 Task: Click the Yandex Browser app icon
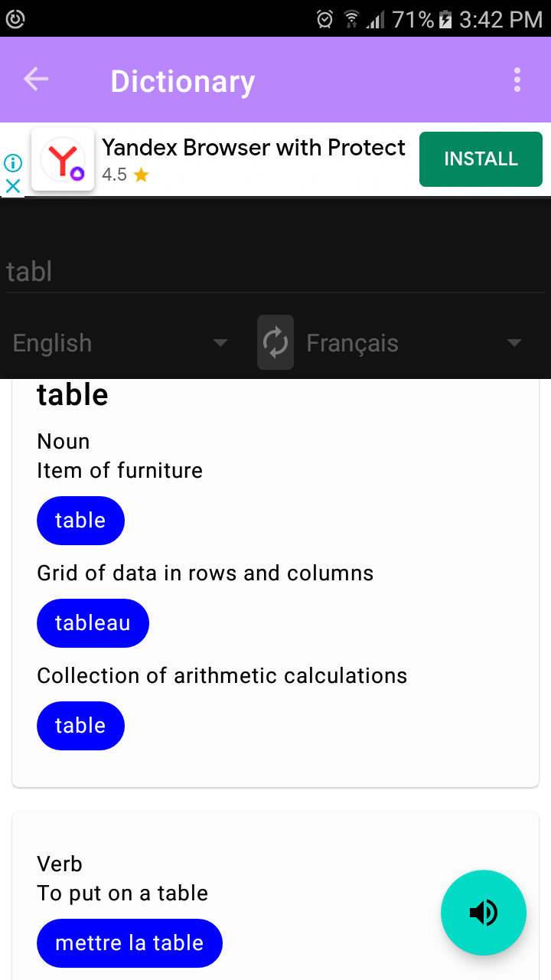[x=63, y=159]
